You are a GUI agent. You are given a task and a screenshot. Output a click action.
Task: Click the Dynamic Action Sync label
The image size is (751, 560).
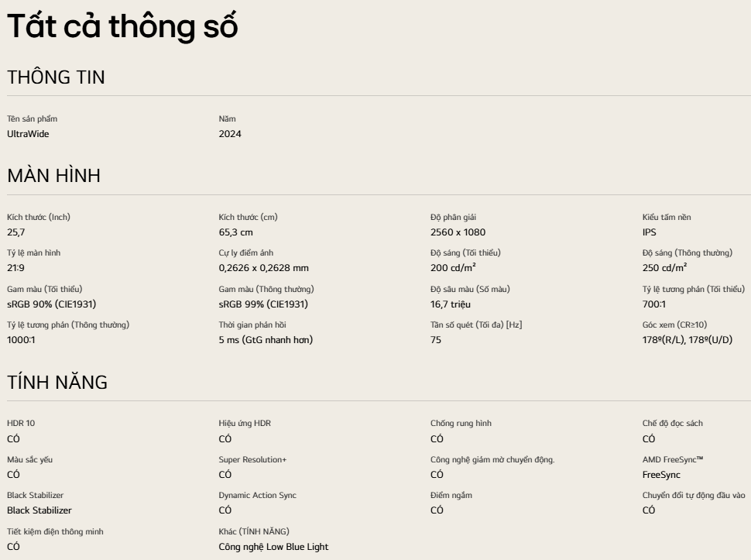point(258,495)
